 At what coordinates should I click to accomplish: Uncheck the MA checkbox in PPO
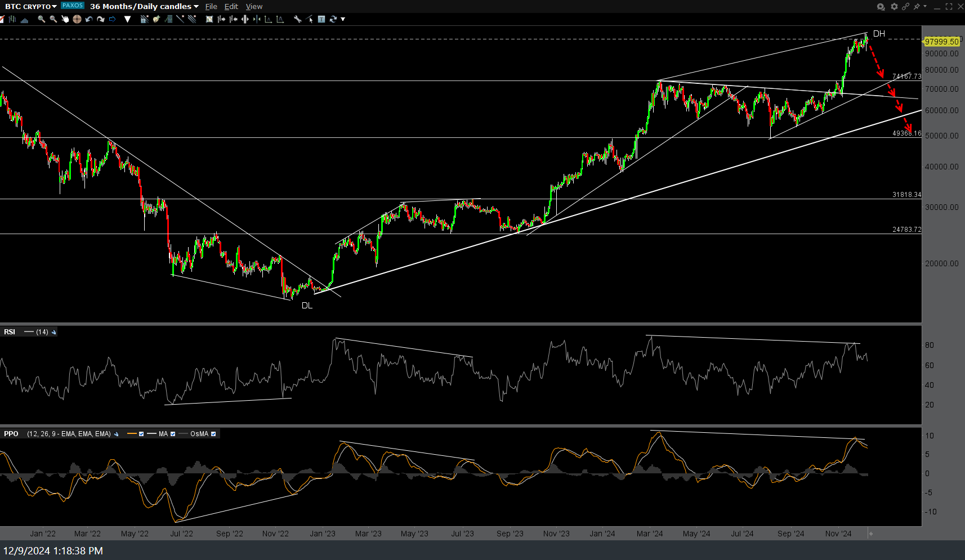(173, 434)
